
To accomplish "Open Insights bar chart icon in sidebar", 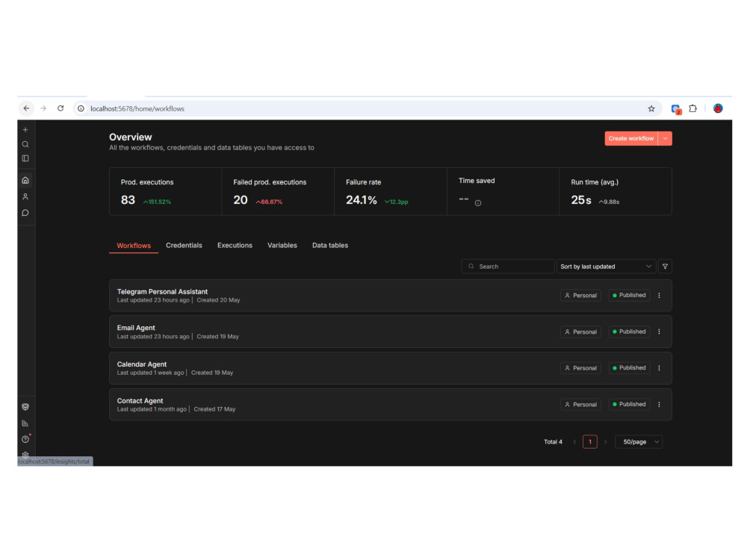I will point(25,423).
